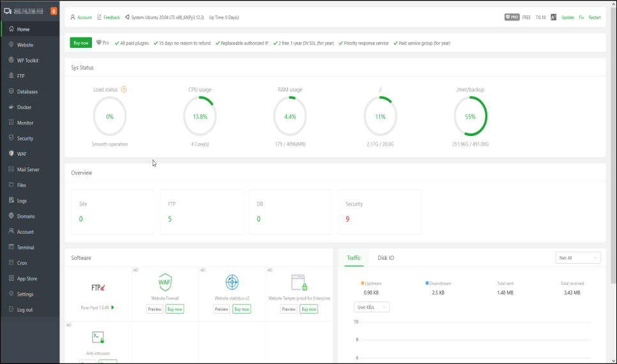Click the green Buy now button in Pro banner
The width and height of the screenshot is (617, 364).
pos(80,43)
